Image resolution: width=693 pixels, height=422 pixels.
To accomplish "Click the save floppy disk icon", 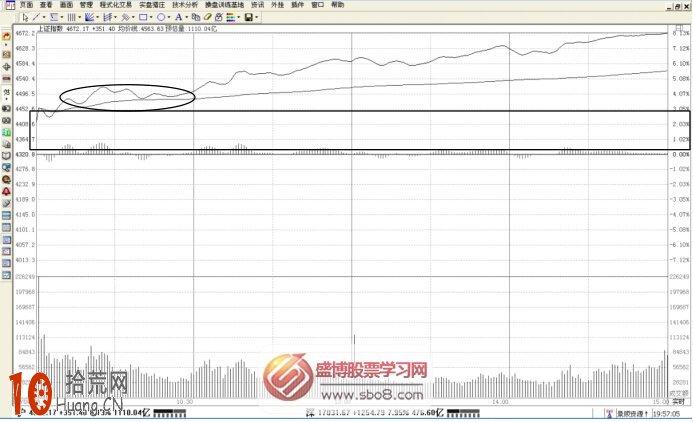I will pyautogui.click(x=248, y=17).
